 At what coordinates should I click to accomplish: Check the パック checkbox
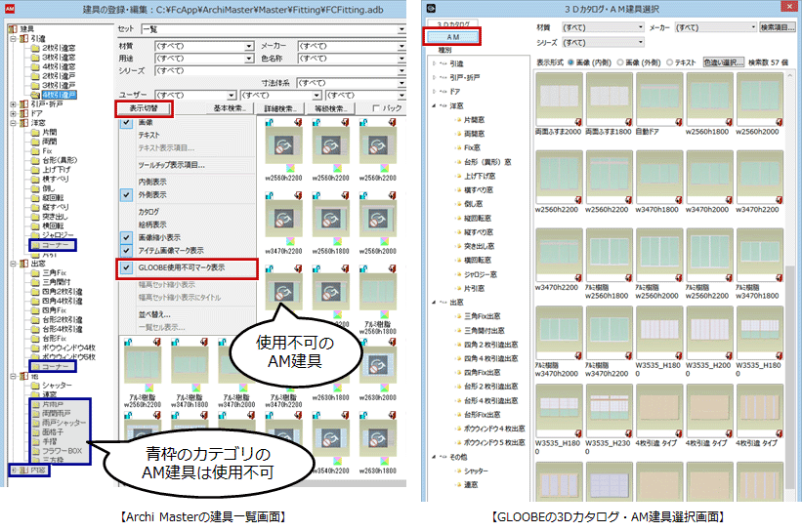pos(376,107)
